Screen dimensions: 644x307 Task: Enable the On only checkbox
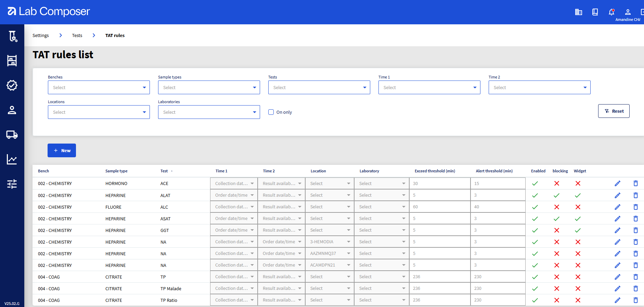271,112
